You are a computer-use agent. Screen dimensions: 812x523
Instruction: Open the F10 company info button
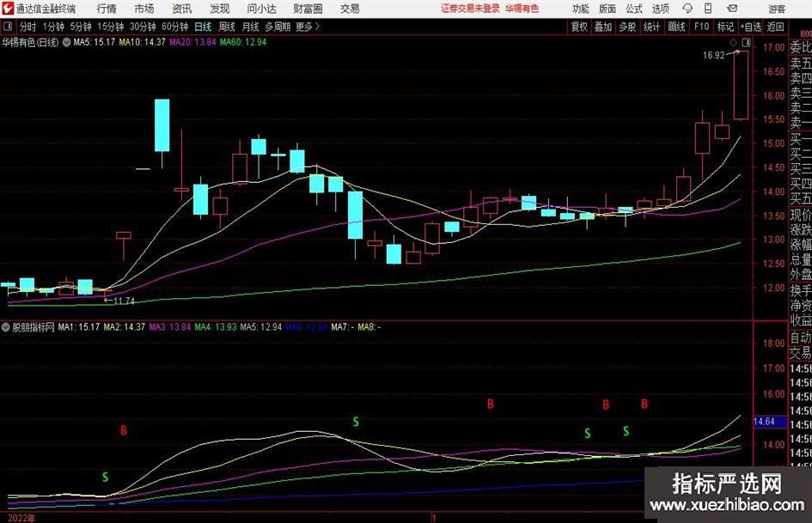(701, 27)
